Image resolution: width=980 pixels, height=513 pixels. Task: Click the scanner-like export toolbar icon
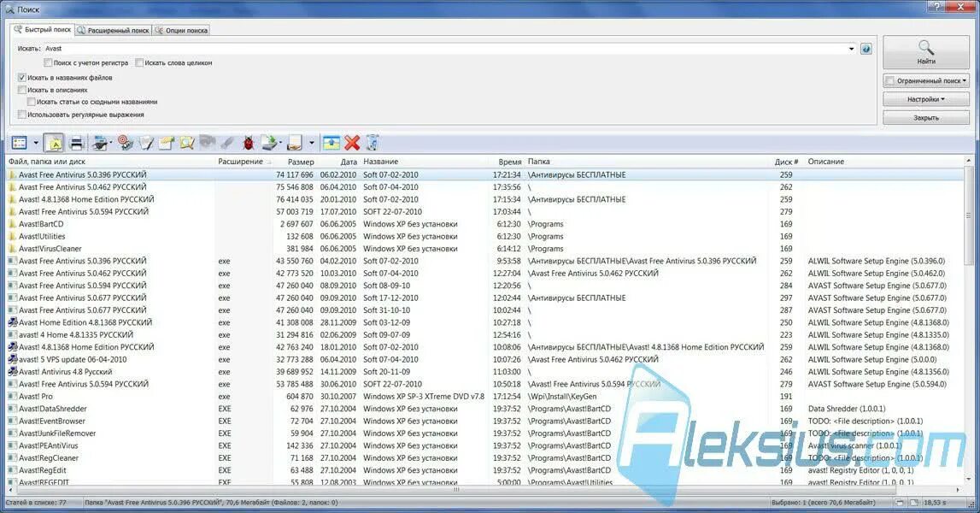(100, 144)
